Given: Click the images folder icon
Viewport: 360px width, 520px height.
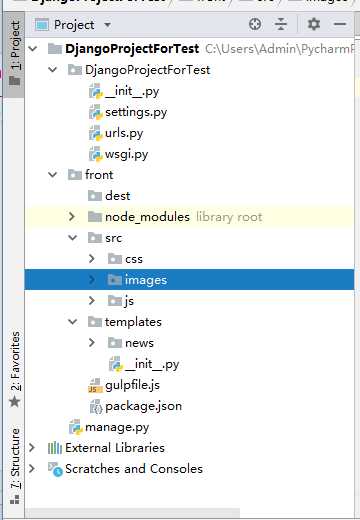Looking at the screenshot, I should (115, 280).
